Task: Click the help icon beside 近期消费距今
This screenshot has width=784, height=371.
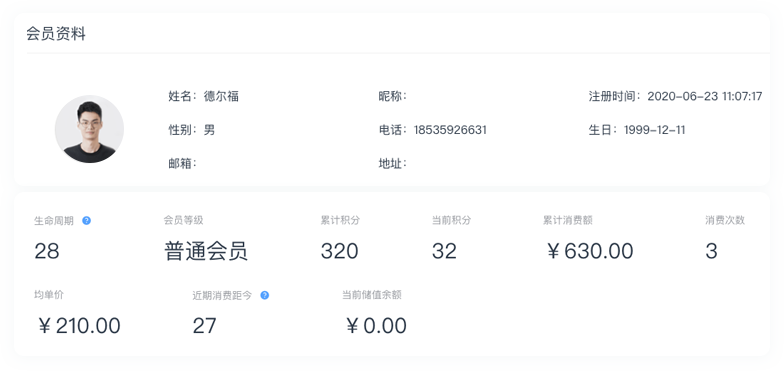Action: coord(264,296)
